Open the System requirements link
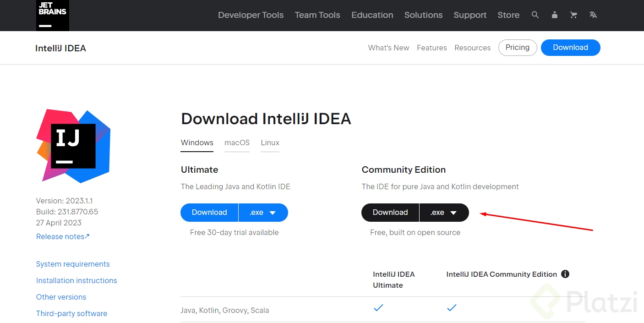Image resolution: width=644 pixels, height=323 pixels. tap(73, 264)
